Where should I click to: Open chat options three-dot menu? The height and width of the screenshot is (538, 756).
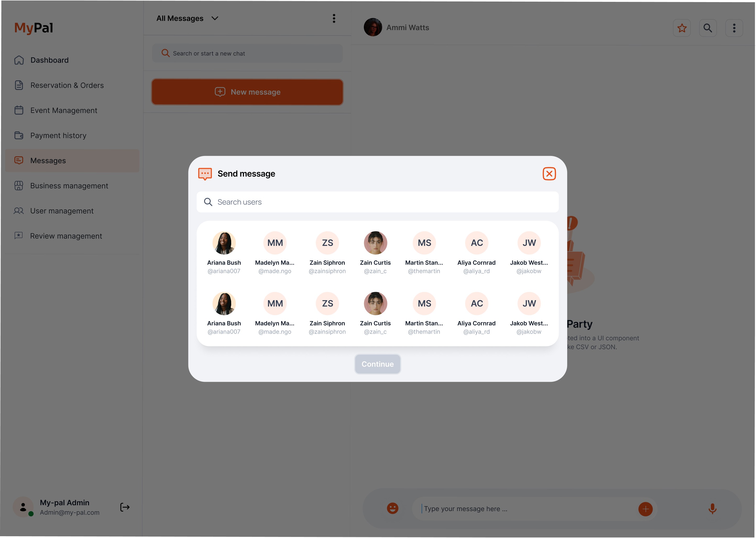click(x=734, y=28)
